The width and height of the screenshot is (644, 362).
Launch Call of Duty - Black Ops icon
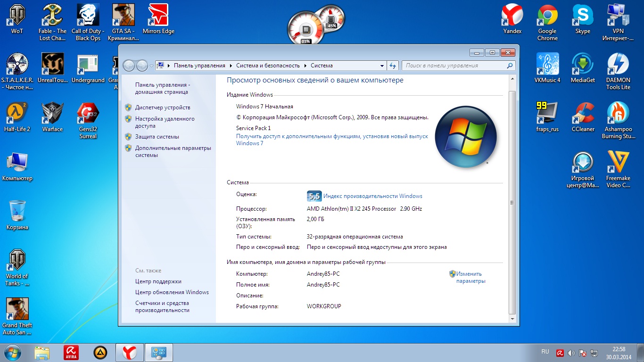(x=88, y=23)
